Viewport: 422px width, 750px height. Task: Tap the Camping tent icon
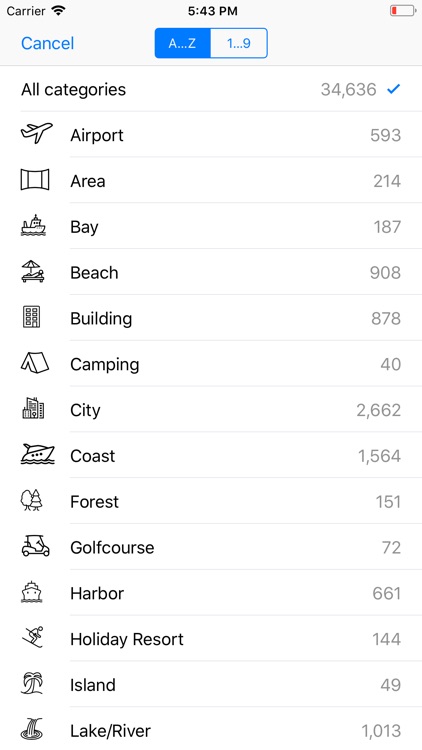coord(34,363)
